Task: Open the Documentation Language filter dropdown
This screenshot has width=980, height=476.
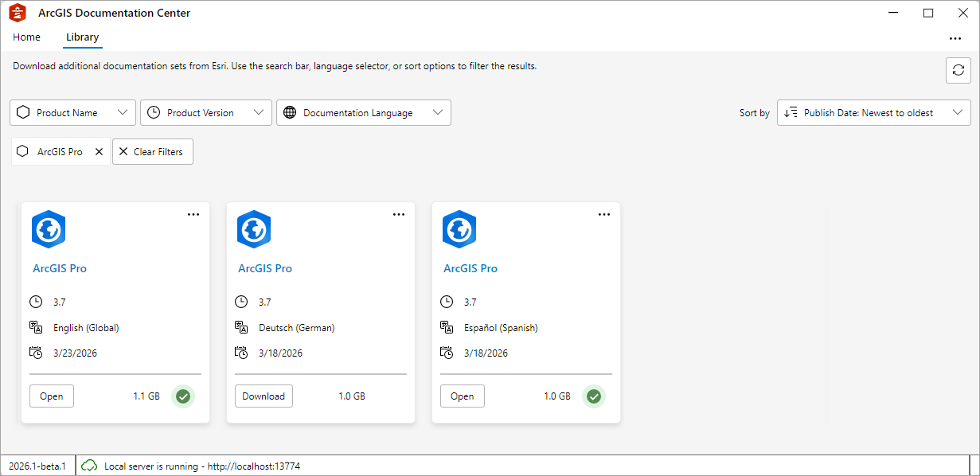Action: click(x=364, y=112)
